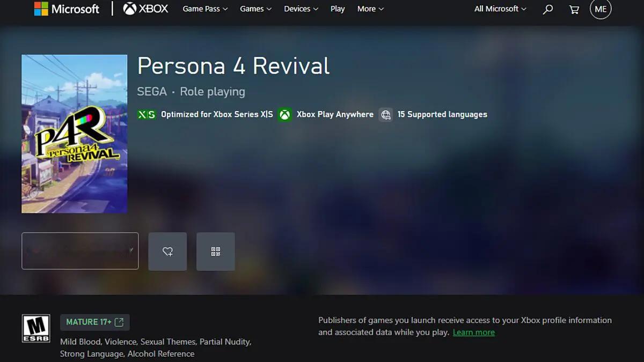Screen dimensions: 644x362
Task: Click the Xbox Play Anywhere label
Action: [x=335, y=114]
